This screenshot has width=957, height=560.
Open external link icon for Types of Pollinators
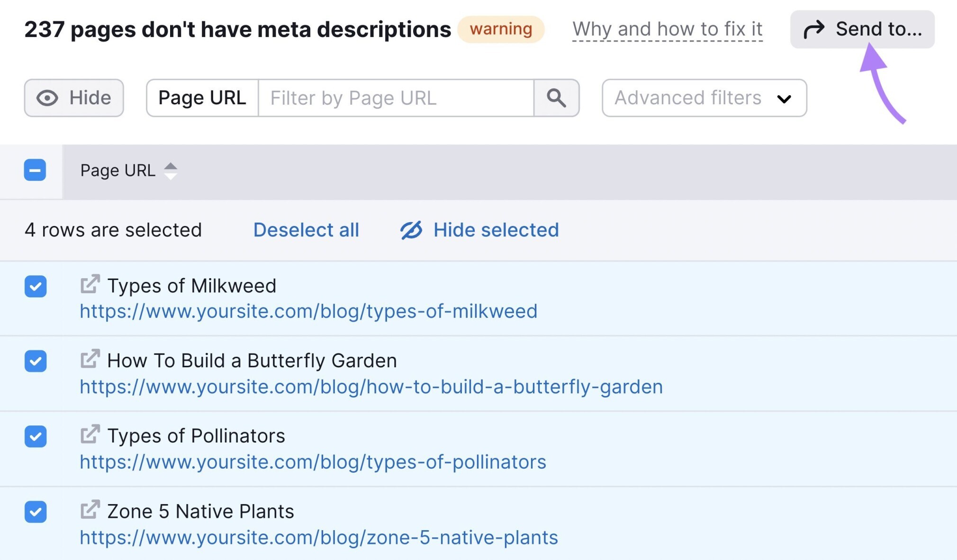click(90, 434)
